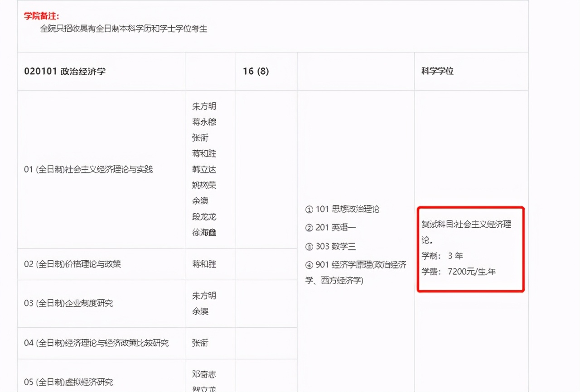Select advisor name "朱方明"
The image size is (580, 392).
coord(204,106)
